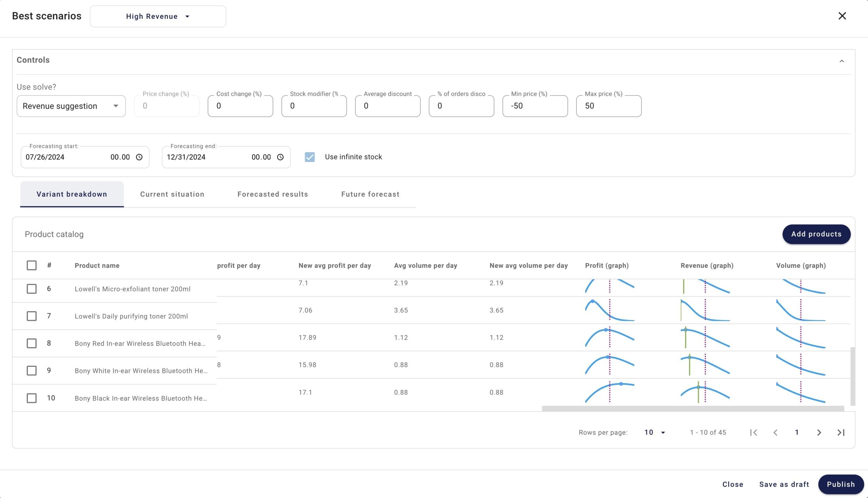Viewport: 868px width, 498px height.
Task: Collapse the Controls panel chevron
Action: (x=842, y=61)
